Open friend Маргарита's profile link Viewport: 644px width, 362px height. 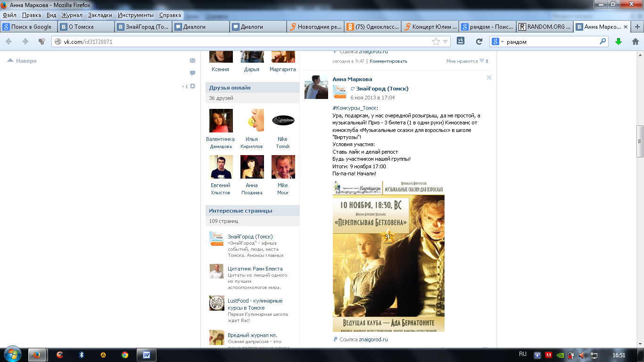pyautogui.click(x=283, y=69)
